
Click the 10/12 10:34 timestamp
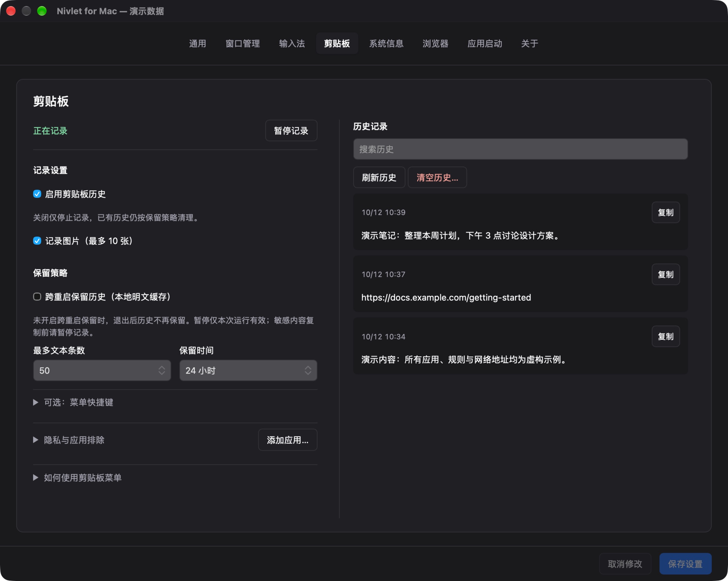pos(383,337)
